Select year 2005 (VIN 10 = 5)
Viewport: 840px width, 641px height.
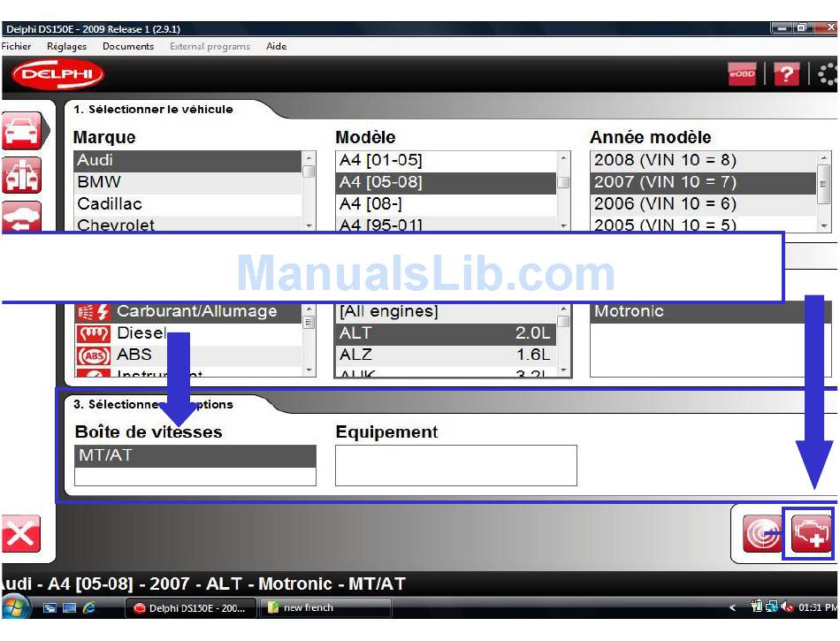[703, 224]
